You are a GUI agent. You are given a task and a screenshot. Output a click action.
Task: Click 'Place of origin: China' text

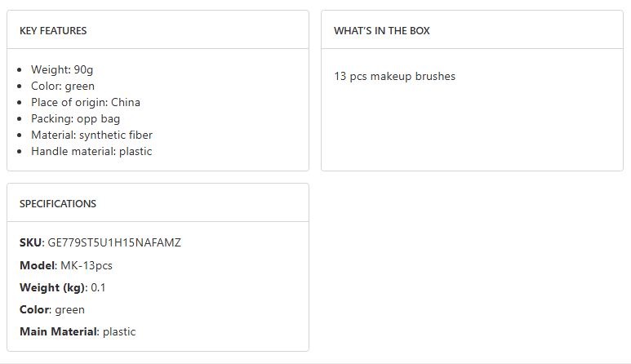pyautogui.click(x=86, y=103)
